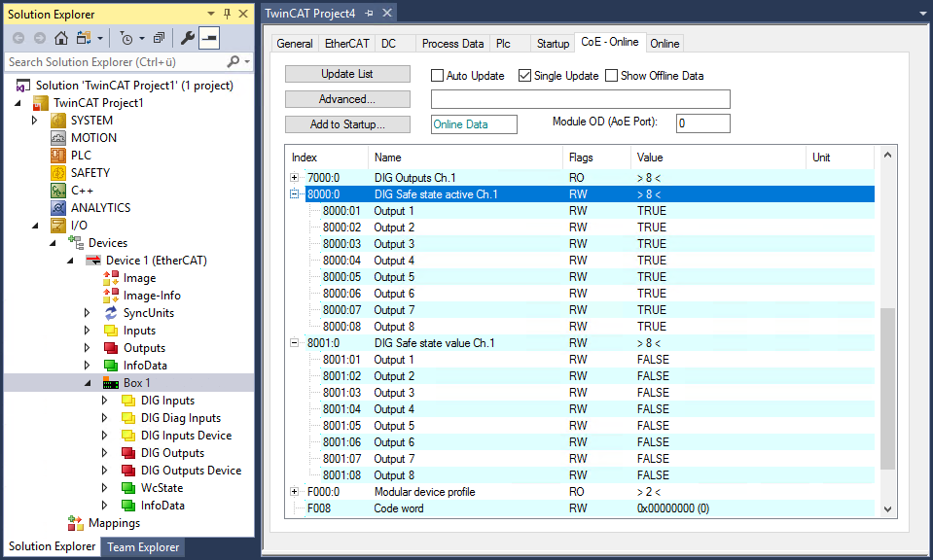Image resolution: width=933 pixels, height=560 pixels.
Task: Switch to Team Explorer tab
Action: pyautogui.click(x=143, y=547)
